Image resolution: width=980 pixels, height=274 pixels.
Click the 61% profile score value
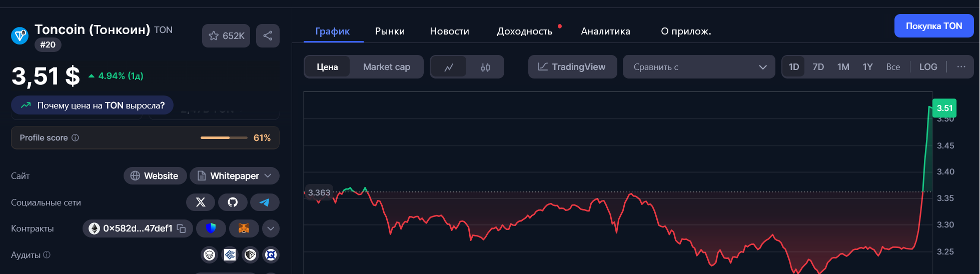coord(262,138)
